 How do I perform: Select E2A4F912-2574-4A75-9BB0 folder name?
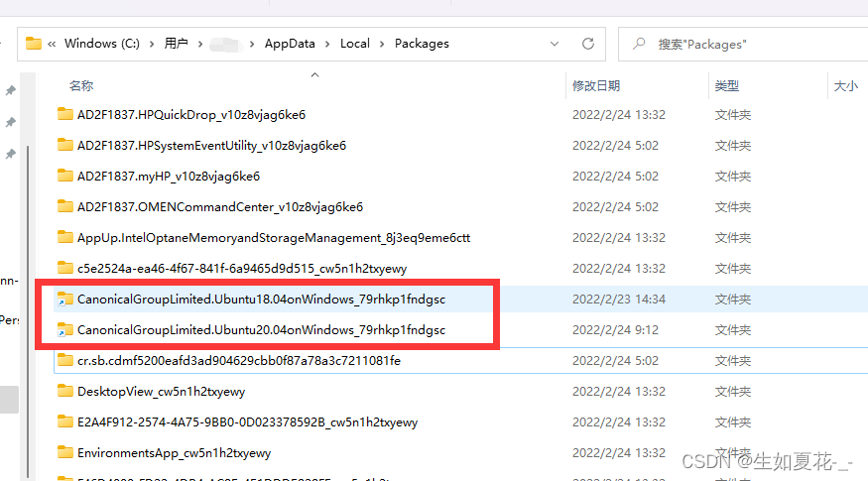247,422
